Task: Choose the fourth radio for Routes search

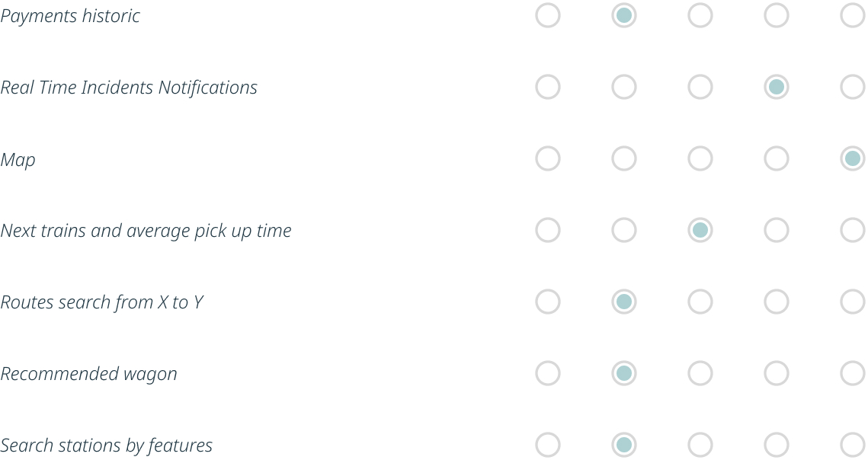Action: pos(777,302)
